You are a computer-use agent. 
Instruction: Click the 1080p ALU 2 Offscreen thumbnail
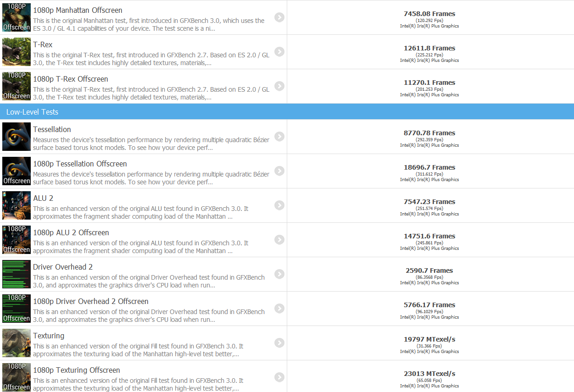pyautogui.click(x=17, y=240)
